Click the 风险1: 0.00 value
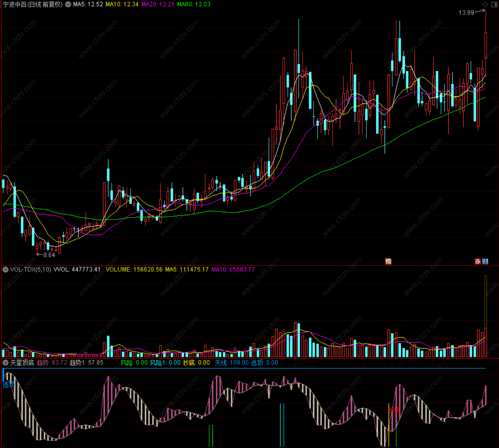 (165, 362)
